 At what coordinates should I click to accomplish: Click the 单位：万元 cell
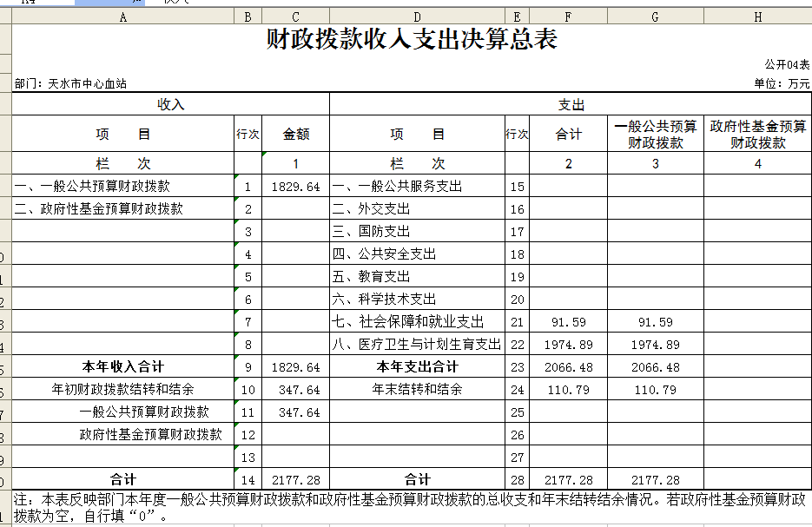[x=781, y=83]
